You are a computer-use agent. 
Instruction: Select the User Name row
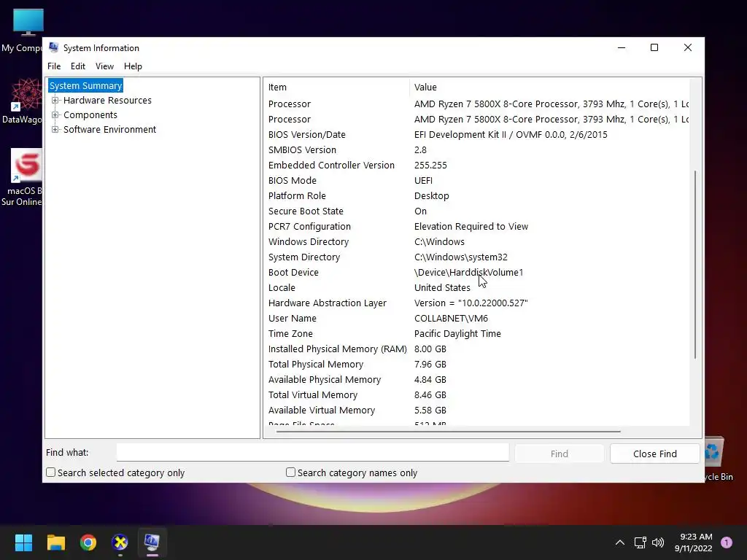point(476,318)
